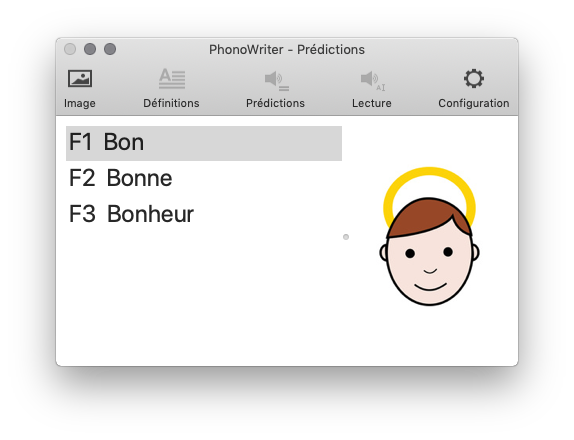Click the Définitions toolbar label

point(171,103)
